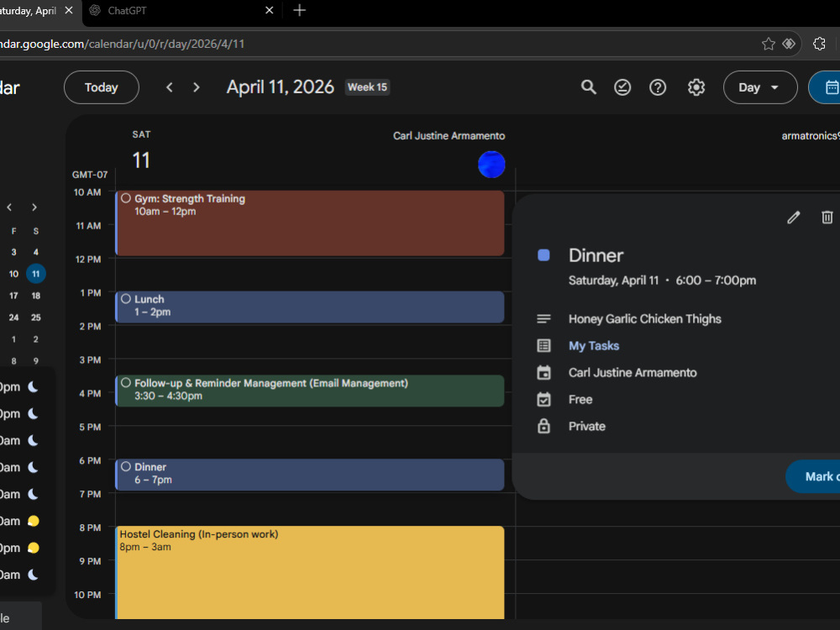Click calendar icon beside Carl Justine Armamento
The width and height of the screenshot is (840, 630).
(543, 372)
